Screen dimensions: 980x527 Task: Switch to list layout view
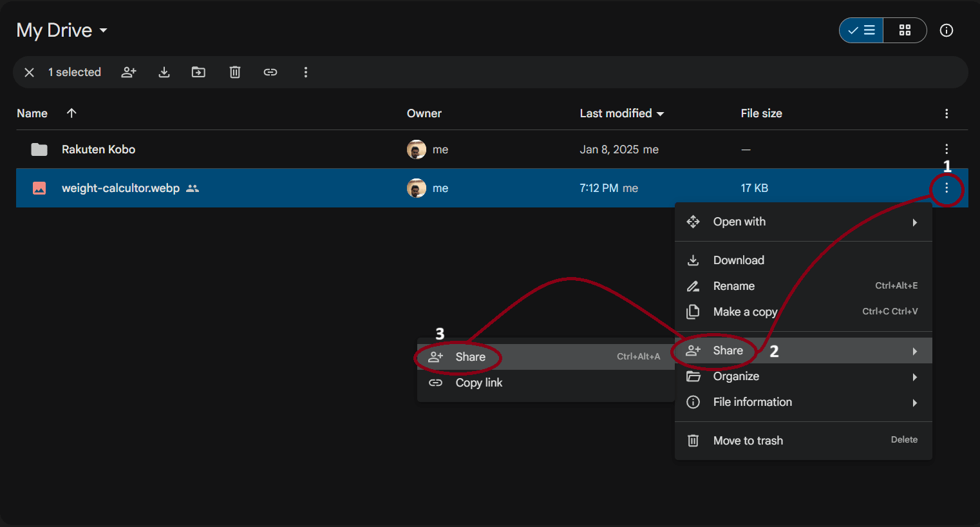pos(862,30)
